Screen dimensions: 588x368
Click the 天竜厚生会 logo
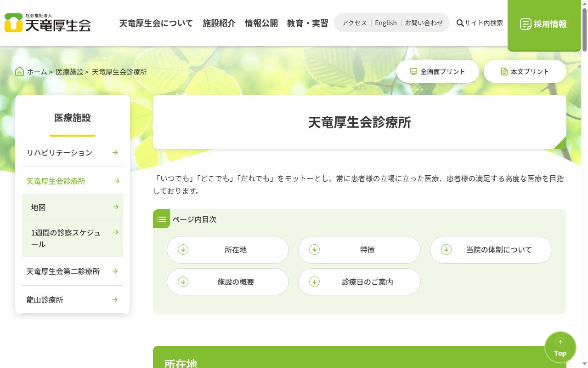click(x=48, y=23)
